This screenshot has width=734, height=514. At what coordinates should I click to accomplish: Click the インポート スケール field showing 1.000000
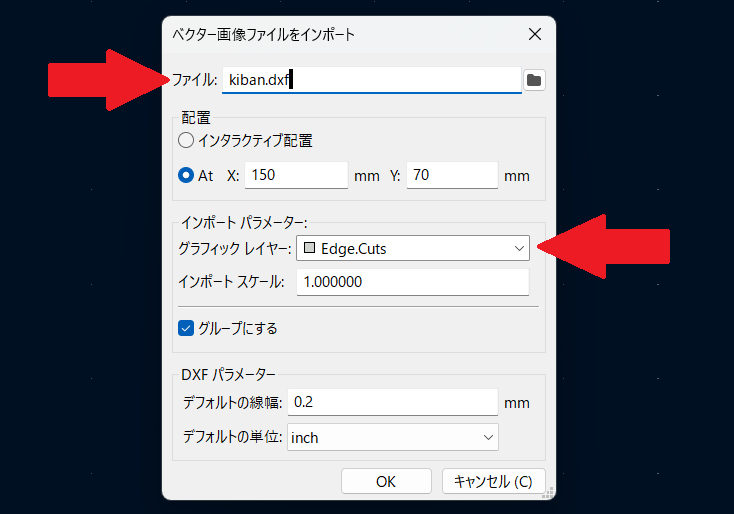413,282
